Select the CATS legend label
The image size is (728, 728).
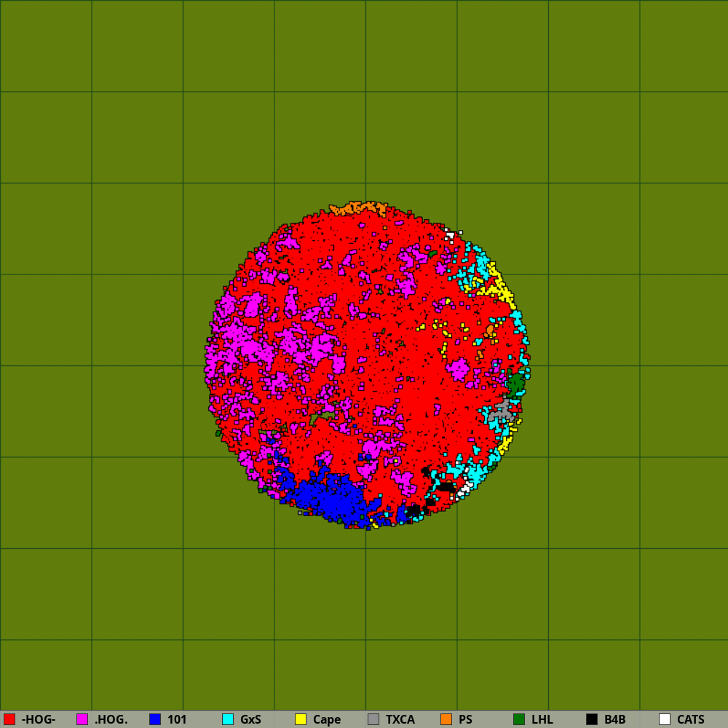click(x=690, y=720)
